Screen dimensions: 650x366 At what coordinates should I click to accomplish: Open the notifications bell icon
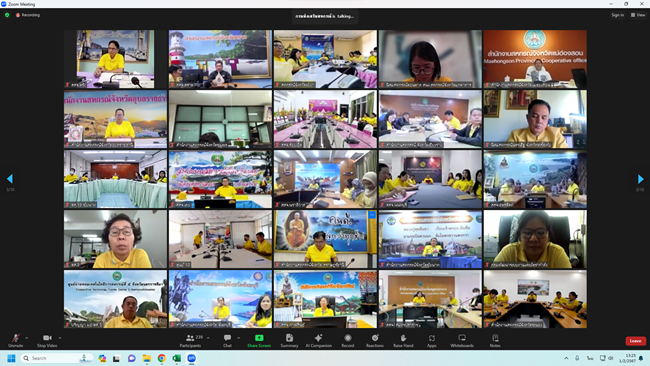pyautogui.click(x=641, y=358)
